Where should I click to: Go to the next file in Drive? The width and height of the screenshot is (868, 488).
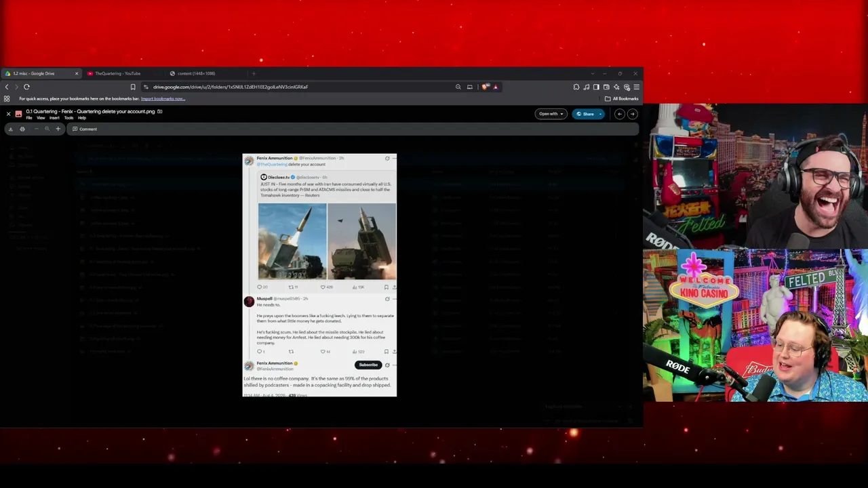(x=632, y=114)
